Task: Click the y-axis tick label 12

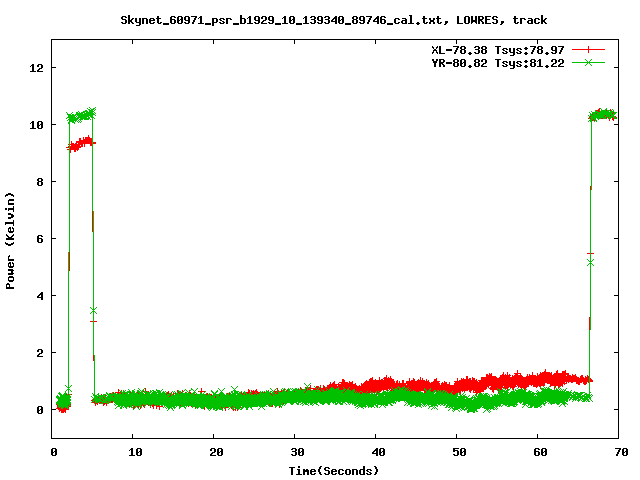Action: click(37, 68)
